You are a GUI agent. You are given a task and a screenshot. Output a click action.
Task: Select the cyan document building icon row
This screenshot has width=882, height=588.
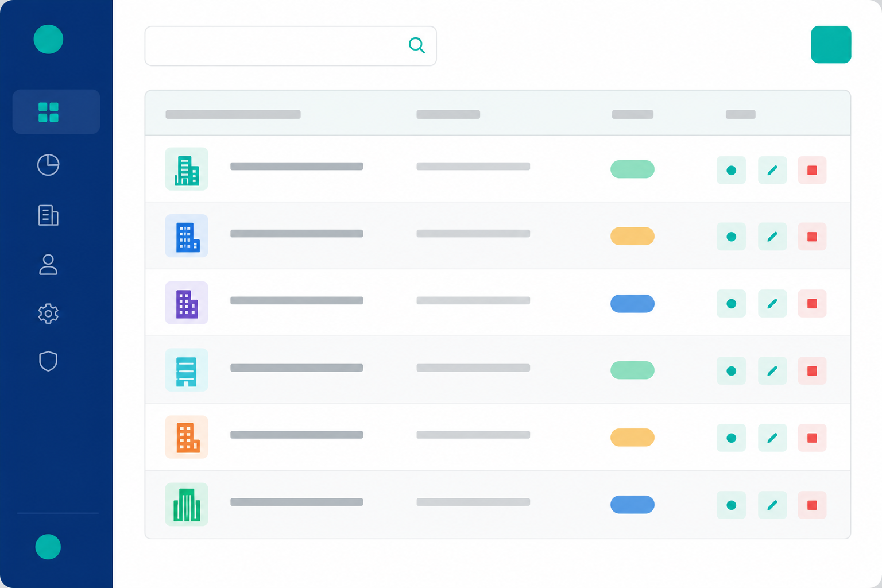pyautogui.click(x=497, y=370)
